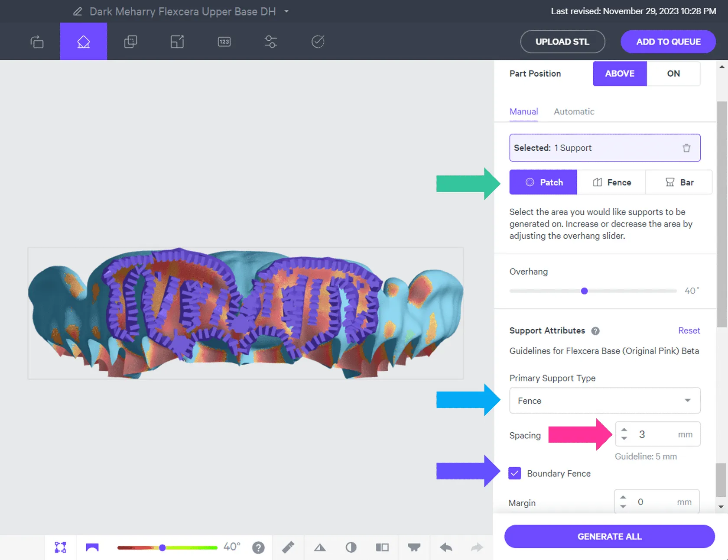The width and height of the screenshot is (728, 560).
Task: Open the Primary Support Type dropdown
Action: (x=605, y=401)
